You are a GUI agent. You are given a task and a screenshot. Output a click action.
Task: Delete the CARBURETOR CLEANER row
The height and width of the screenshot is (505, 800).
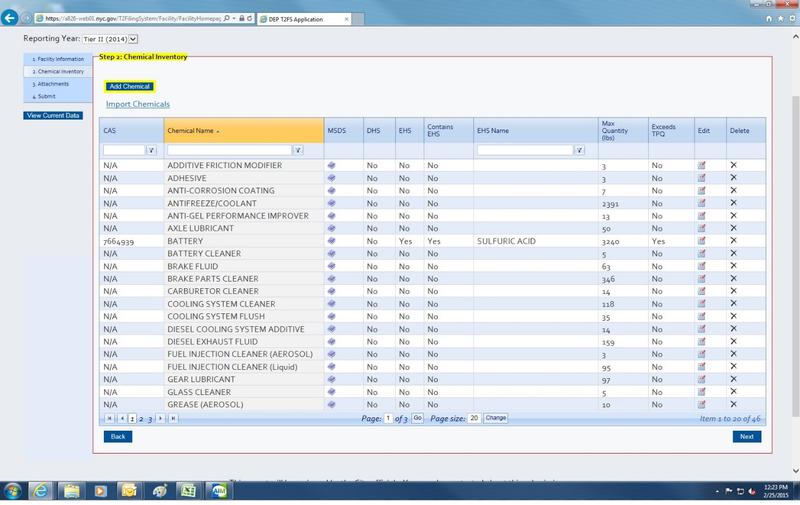(733, 291)
